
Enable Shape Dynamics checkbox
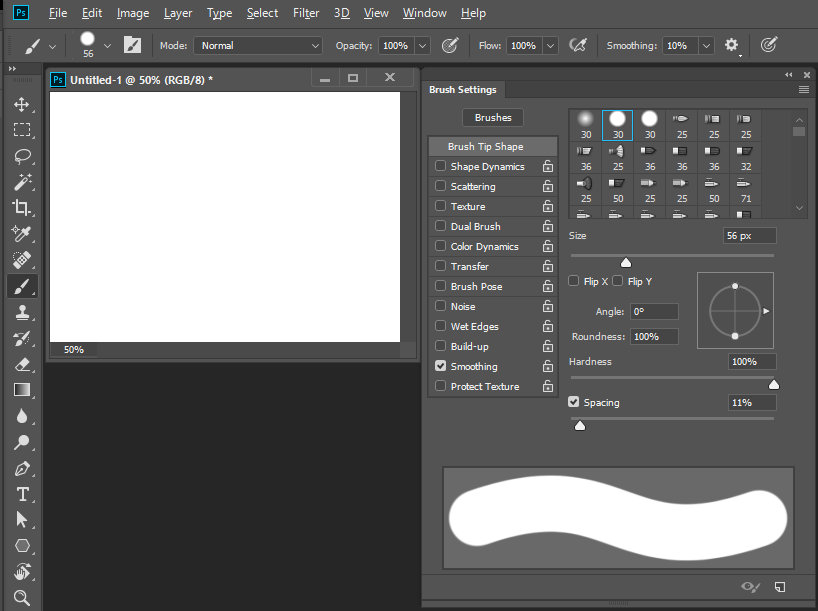coord(440,165)
